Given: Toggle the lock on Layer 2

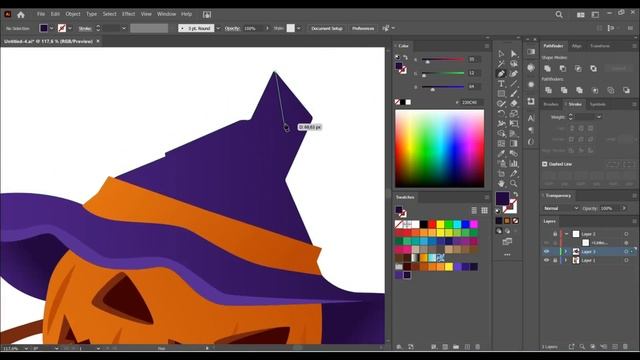Looking at the screenshot, I should pos(555,234).
